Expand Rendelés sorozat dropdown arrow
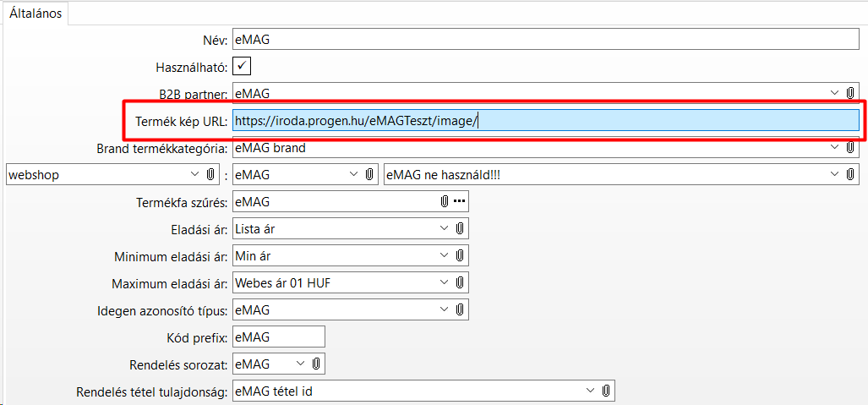868x405 pixels. pos(300,363)
